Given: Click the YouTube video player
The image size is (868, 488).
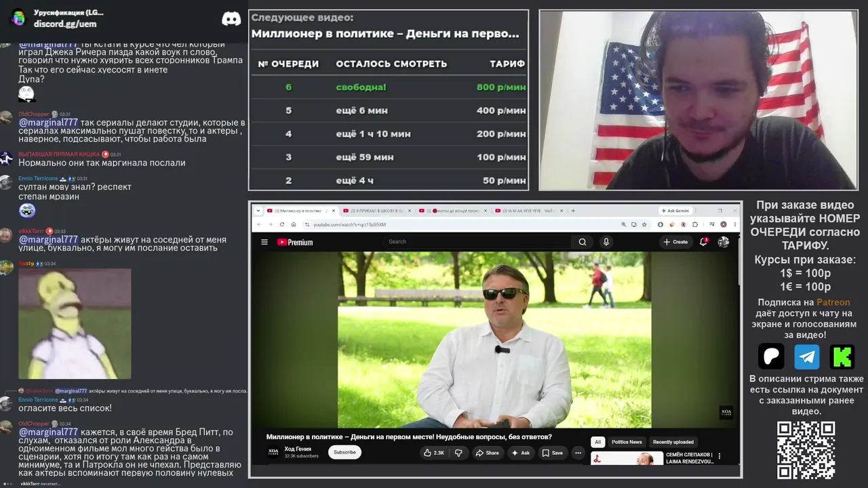Looking at the screenshot, I should point(494,340).
